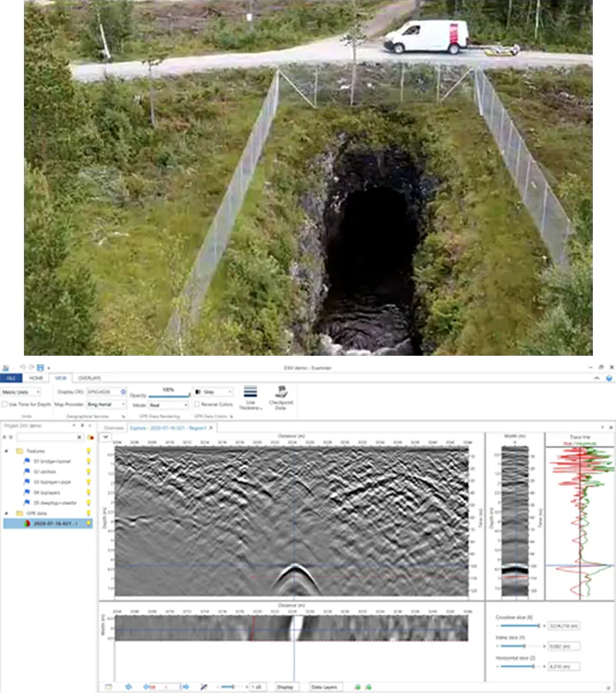Image resolution: width=616 pixels, height=693 pixels.
Task: Open the help icon at ribbon right
Action: [x=609, y=378]
